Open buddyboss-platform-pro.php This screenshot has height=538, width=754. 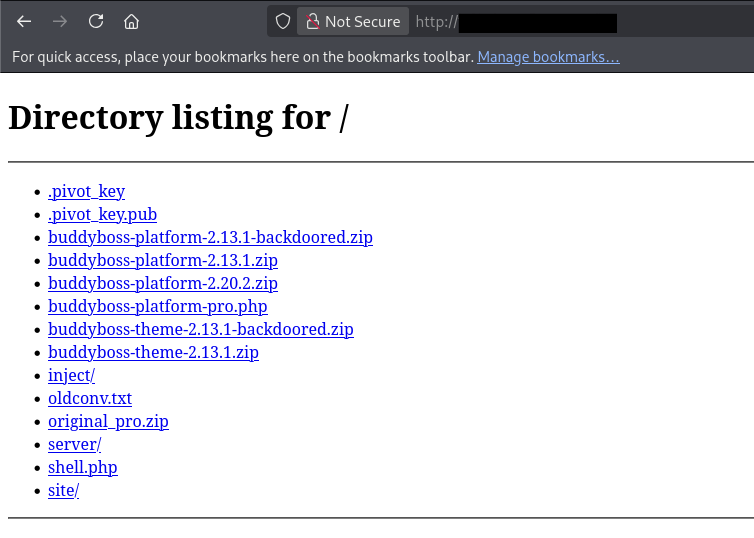158,306
